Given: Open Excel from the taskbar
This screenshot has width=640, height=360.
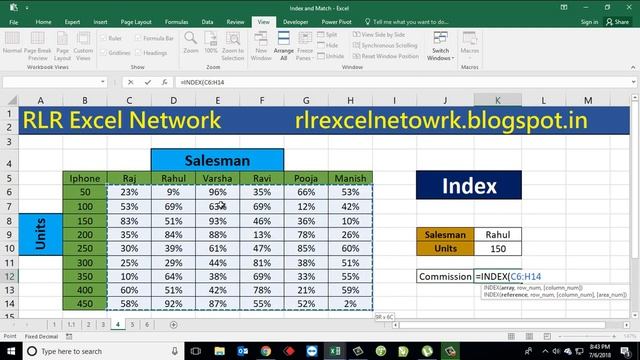Looking at the screenshot, I should point(335,351).
